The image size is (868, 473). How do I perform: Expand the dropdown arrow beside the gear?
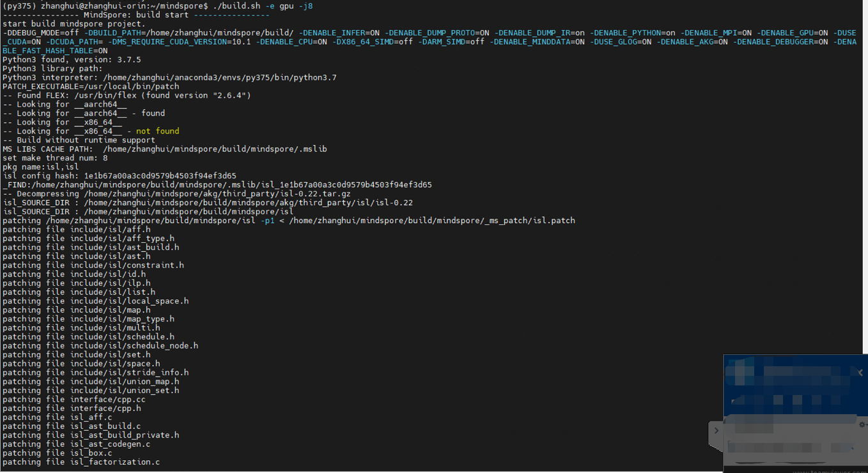tap(865, 424)
